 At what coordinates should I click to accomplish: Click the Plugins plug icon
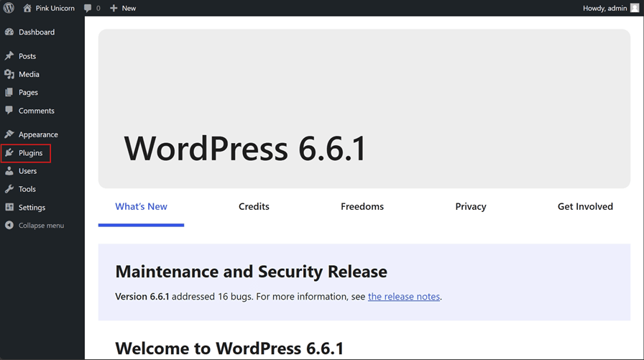9,153
